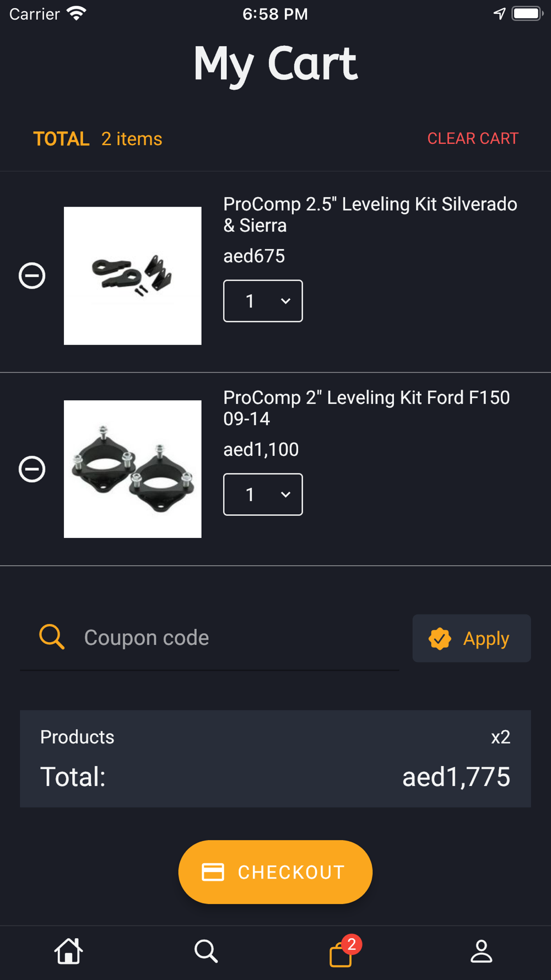Tap the credit card icon on Checkout
This screenshot has width=551, height=980.
click(x=213, y=872)
